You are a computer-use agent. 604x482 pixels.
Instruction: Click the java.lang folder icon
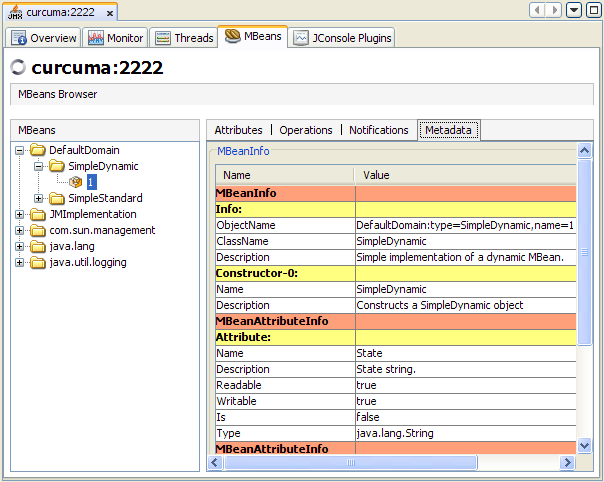pyautogui.click(x=38, y=246)
